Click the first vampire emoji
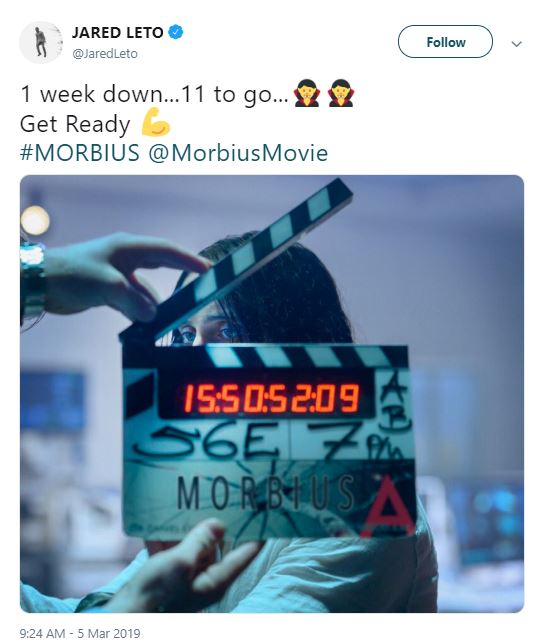The height and width of the screenshot is (643, 548). tap(307, 93)
